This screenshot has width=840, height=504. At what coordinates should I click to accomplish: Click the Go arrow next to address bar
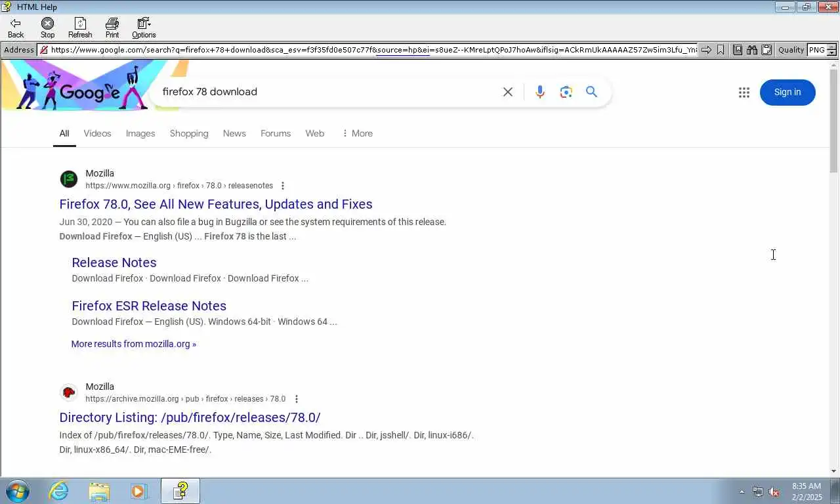tap(706, 50)
